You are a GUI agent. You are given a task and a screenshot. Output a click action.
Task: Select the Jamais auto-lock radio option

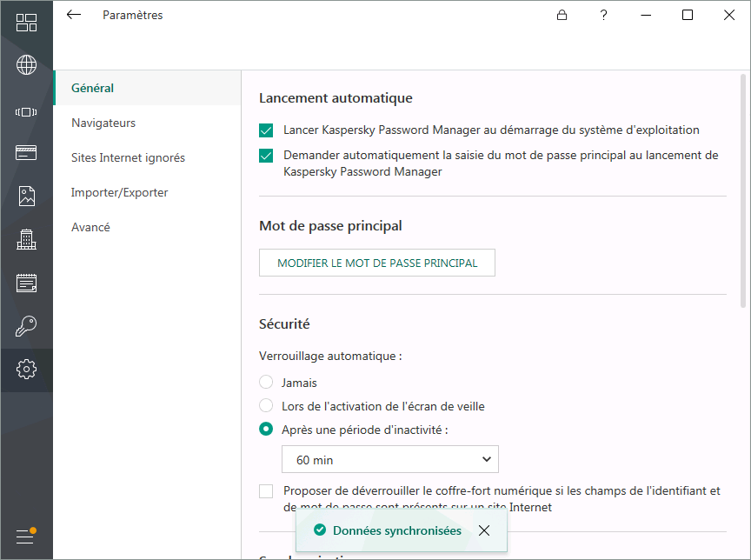pyautogui.click(x=266, y=383)
